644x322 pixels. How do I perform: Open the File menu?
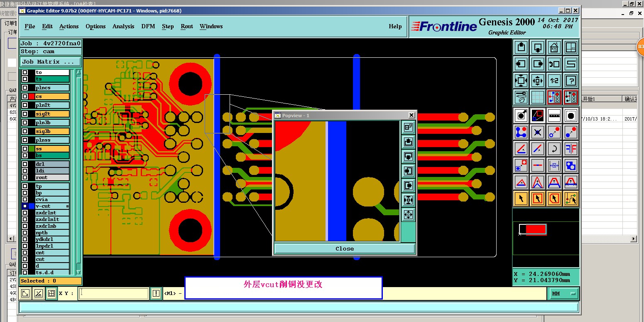coord(30,26)
